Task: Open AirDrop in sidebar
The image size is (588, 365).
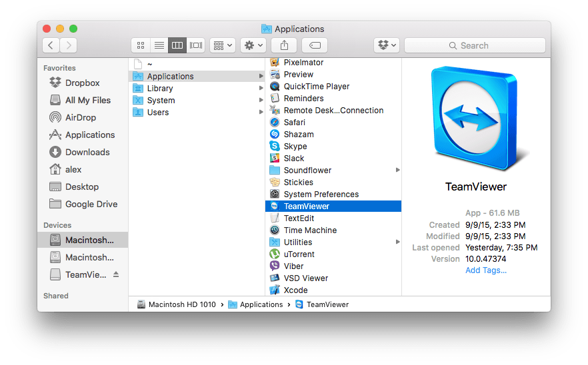Action: coord(83,117)
